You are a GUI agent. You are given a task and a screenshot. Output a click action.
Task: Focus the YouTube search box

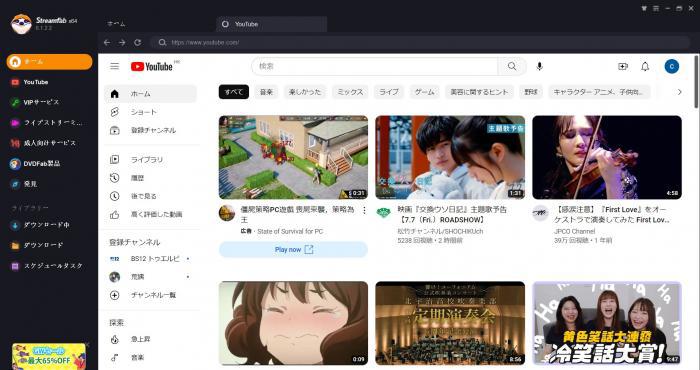375,67
